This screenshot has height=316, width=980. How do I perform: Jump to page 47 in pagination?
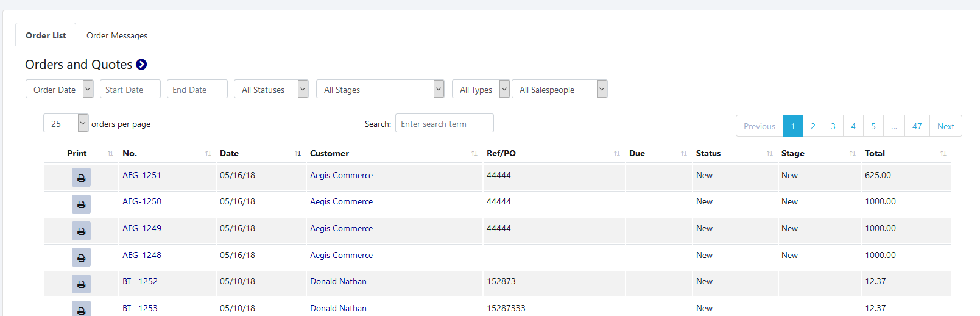(917, 126)
